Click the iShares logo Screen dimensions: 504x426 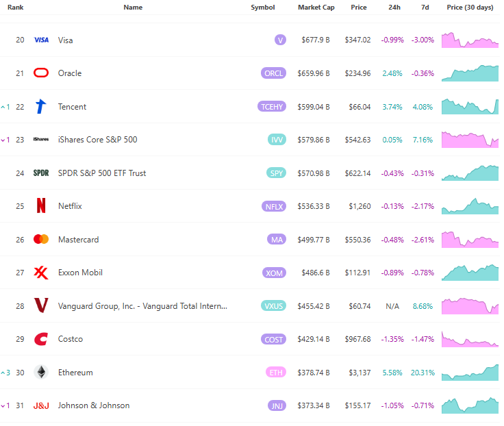tap(41, 139)
